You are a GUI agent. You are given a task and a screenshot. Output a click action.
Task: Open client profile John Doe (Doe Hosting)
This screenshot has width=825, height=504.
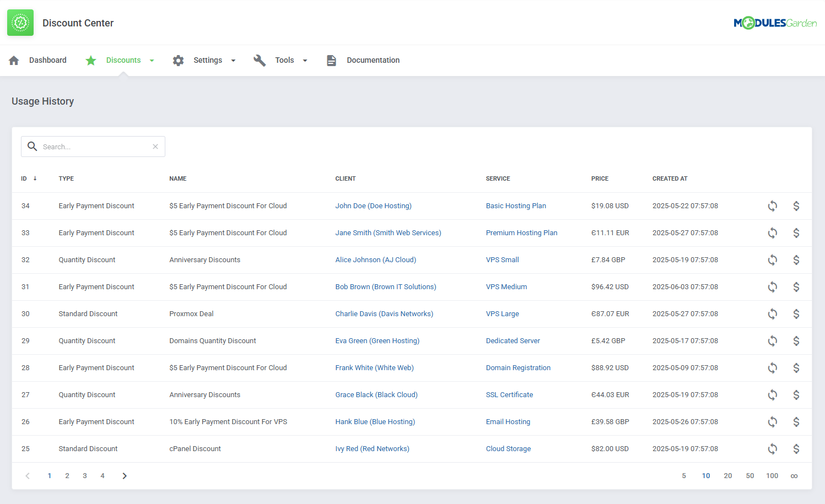point(373,205)
